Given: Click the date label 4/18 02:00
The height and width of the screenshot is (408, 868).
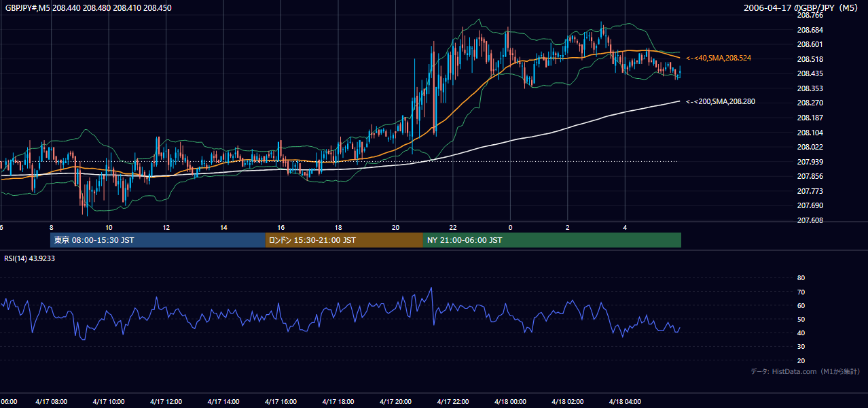Looking at the screenshot, I should coord(568,402).
